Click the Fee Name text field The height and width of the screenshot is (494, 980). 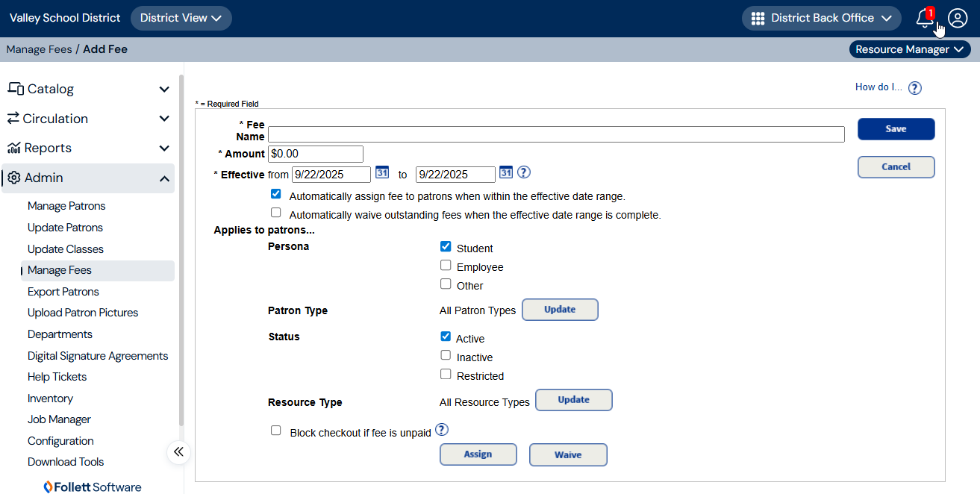point(556,134)
